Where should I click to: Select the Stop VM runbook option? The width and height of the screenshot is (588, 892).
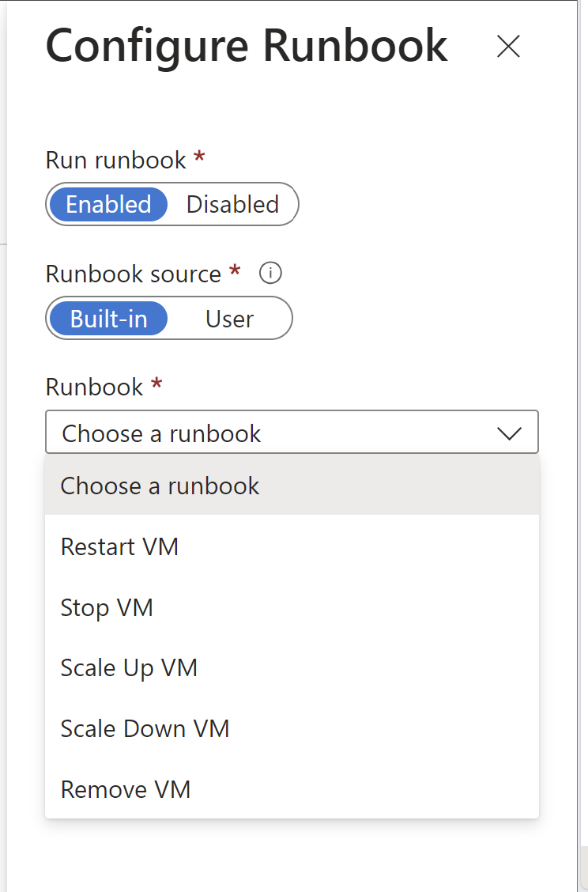coord(107,607)
